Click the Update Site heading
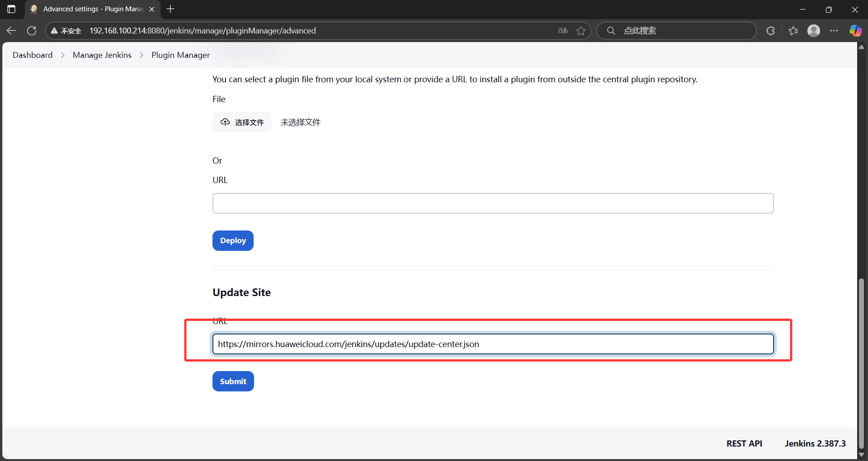The height and width of the screenshot is (461, 868). tap(242, 292)
